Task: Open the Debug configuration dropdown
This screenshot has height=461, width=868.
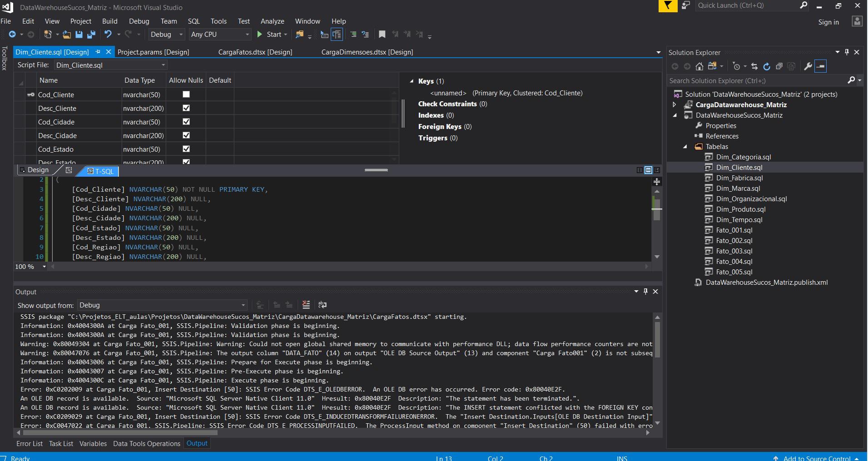Action: [167, 35]
